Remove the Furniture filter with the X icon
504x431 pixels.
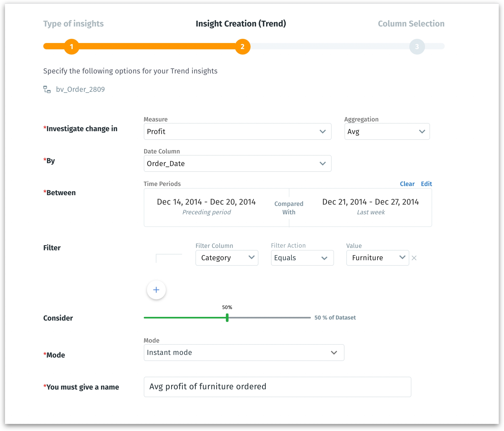[414, 258]
